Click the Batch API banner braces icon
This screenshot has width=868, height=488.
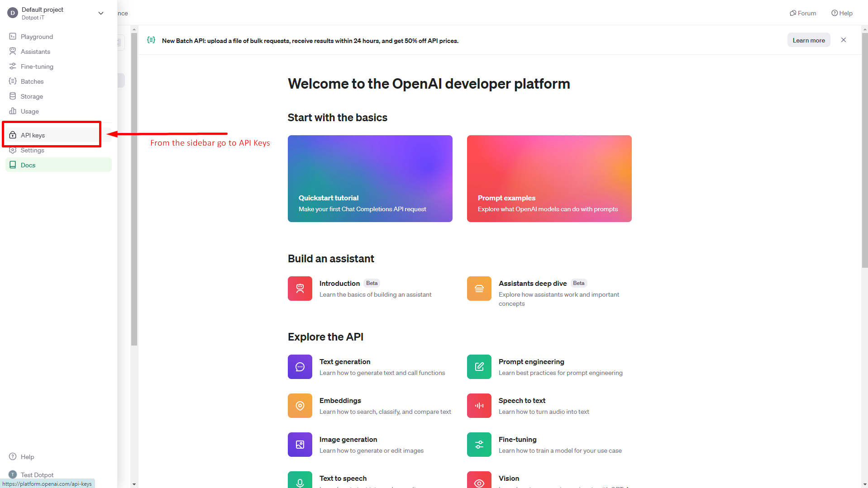point(151,40)
